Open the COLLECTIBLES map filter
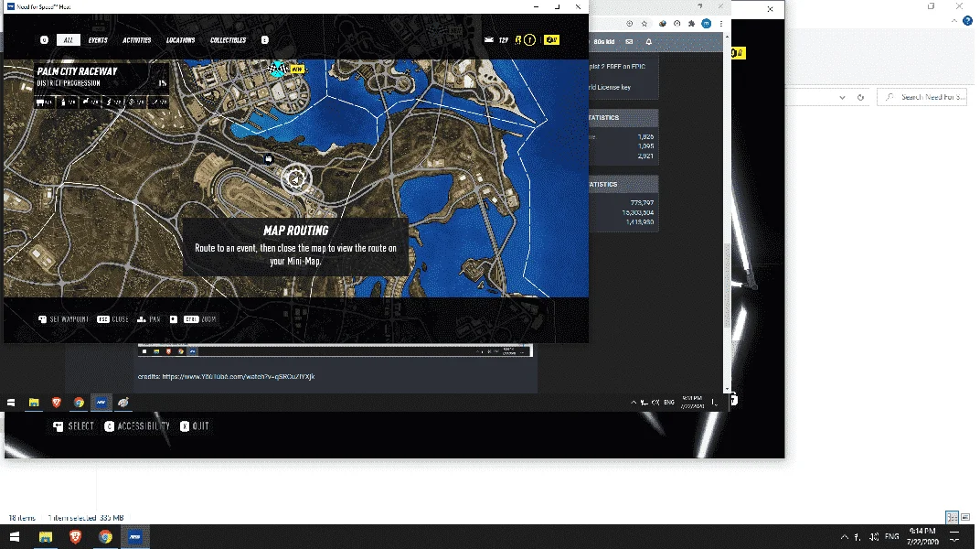Screen dimensions: 980x549 228,40
